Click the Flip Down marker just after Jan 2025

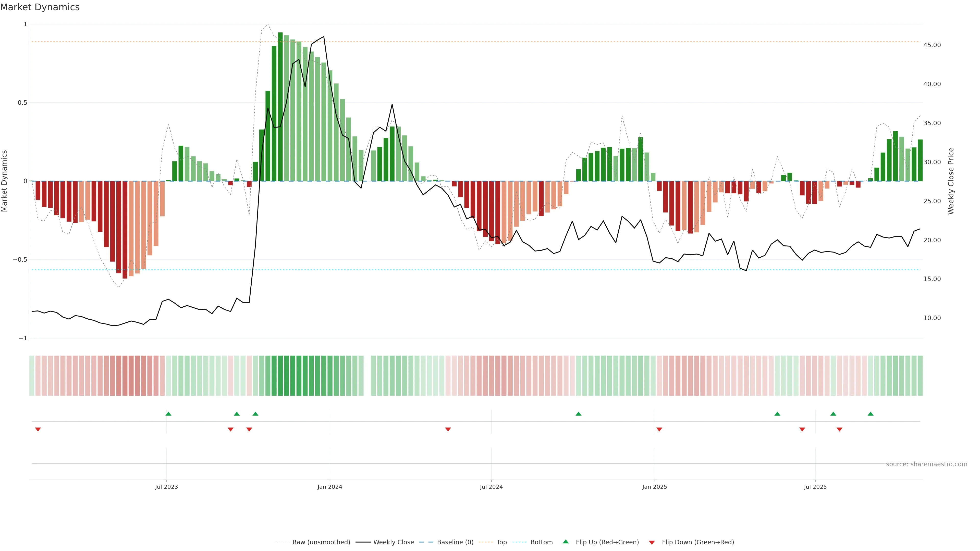click(659, 429)
